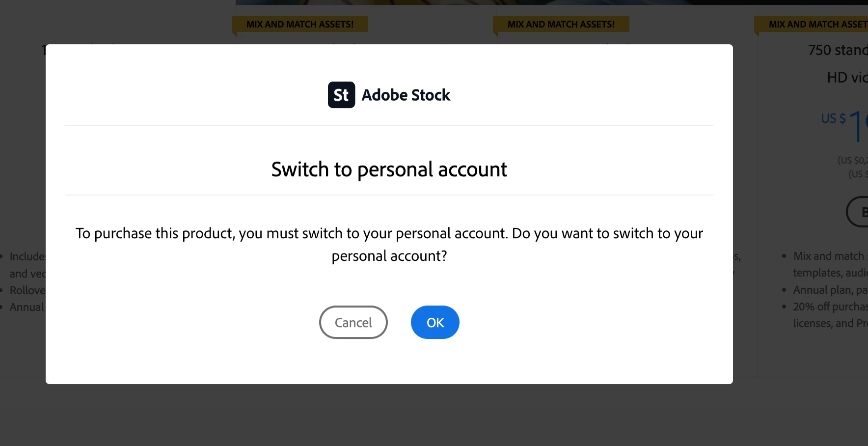Click the blue "US $" price label
The width and height of the screenshot is (868, 446).
(x=834, y=118)
